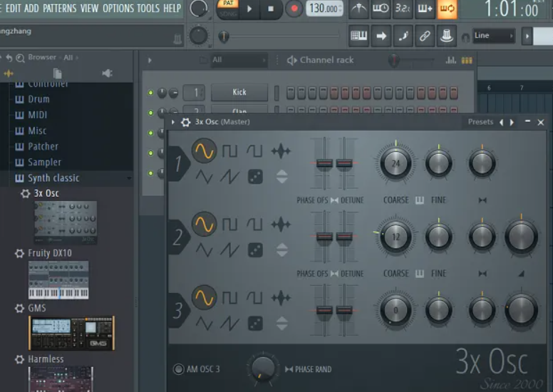Click the 3x Osc gear settings icon

185,122
